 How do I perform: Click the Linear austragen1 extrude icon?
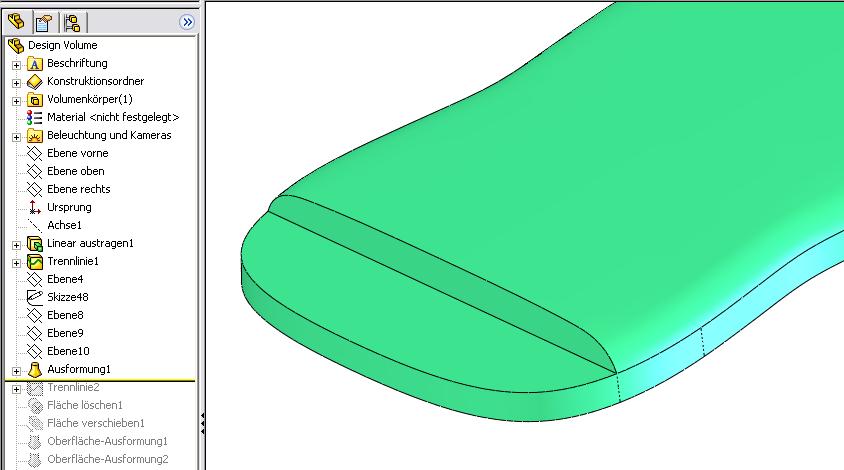(34, 244)
